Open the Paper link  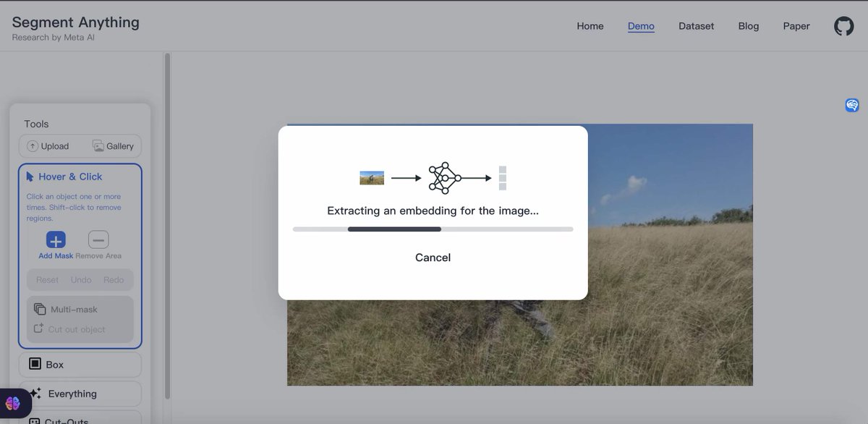tap(796, 26)
